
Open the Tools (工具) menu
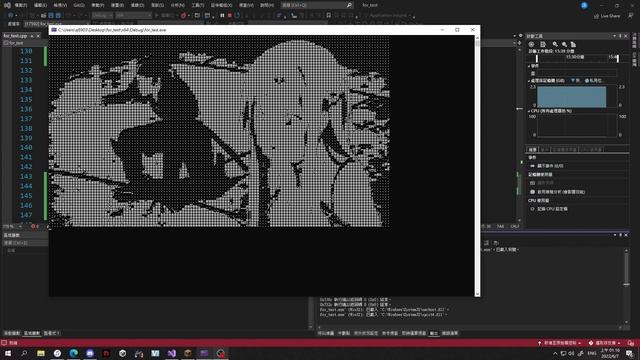coord(198,5)
